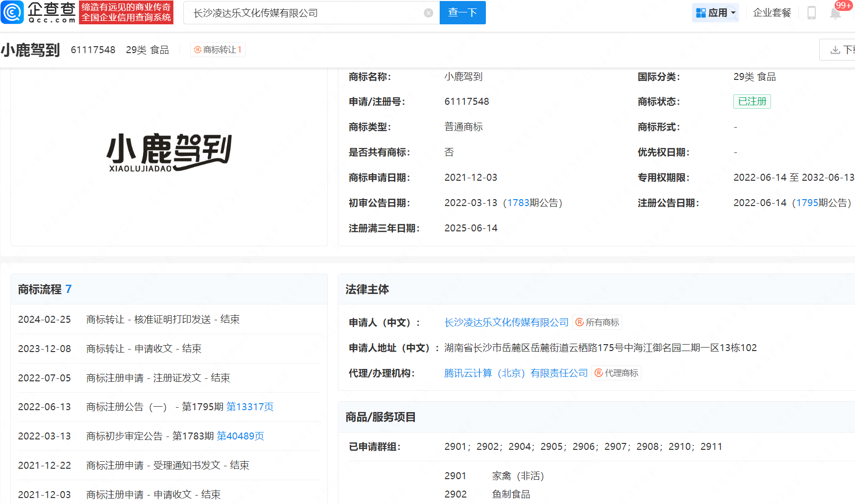Click the 普通商标 trademark type value
855x504 pixels.
pos(464,127)
